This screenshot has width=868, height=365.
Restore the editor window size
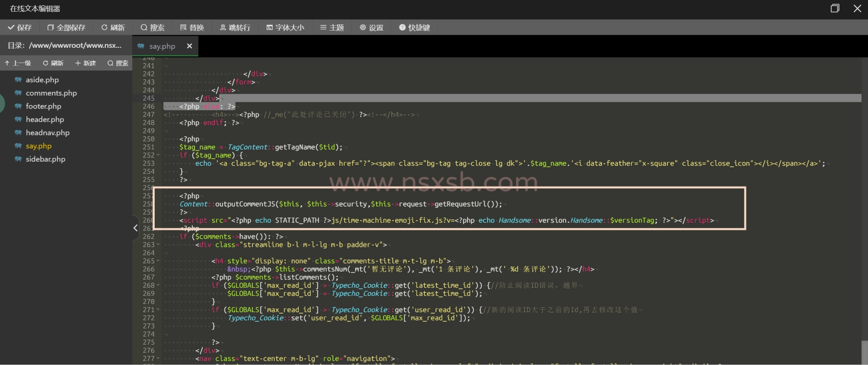point(835,8)
